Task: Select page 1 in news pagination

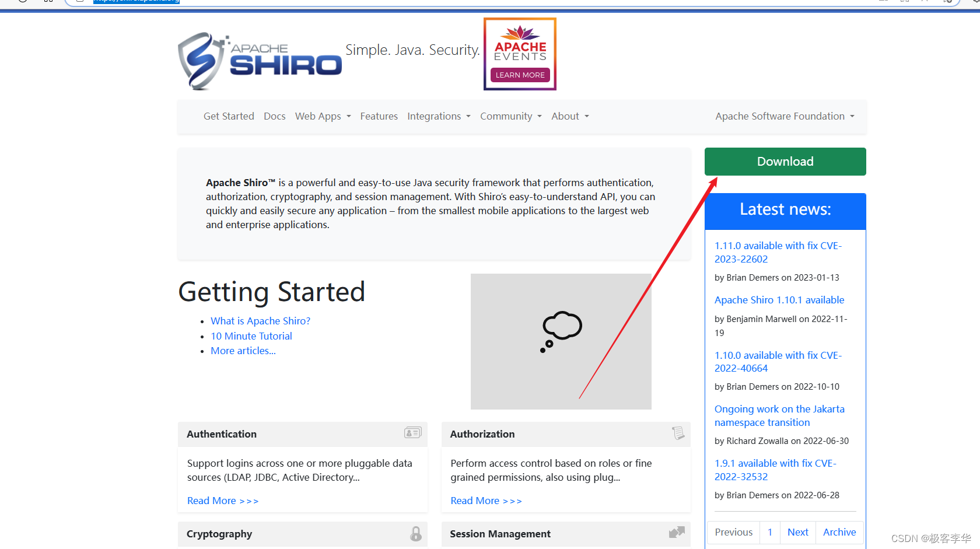Action: tap(770, 532)
